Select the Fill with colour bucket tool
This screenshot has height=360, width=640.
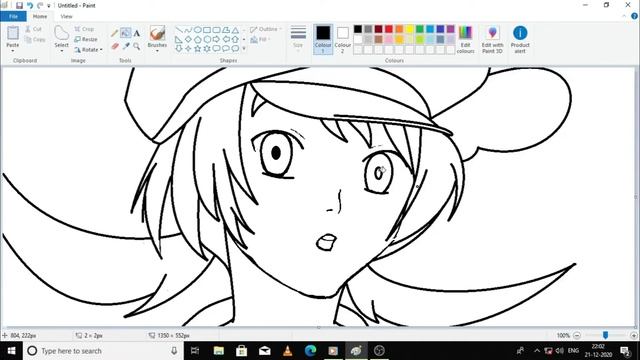tap(126, 33)
